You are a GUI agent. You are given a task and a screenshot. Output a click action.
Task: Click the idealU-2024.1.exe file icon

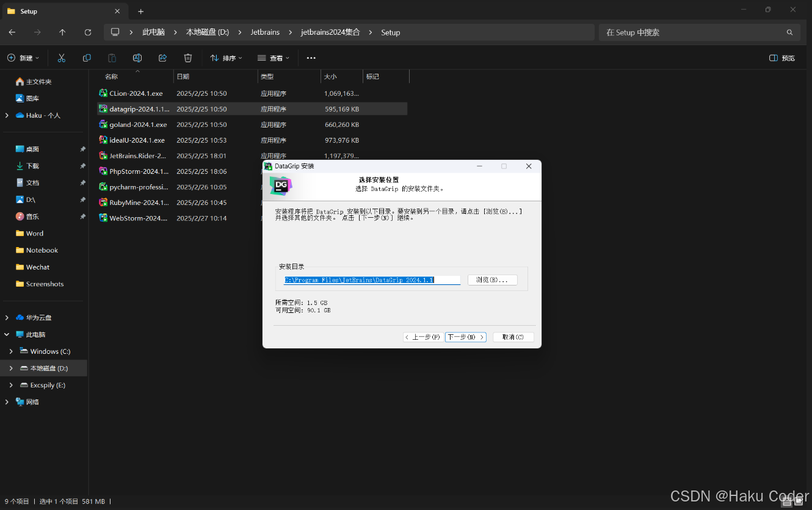coord(103,140)
